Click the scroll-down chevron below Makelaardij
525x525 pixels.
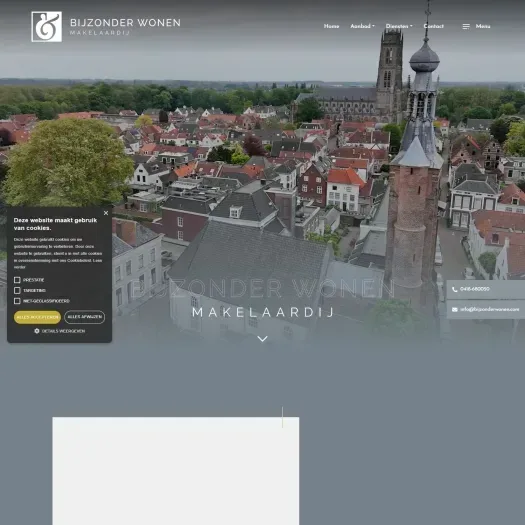tap(262, 339)
